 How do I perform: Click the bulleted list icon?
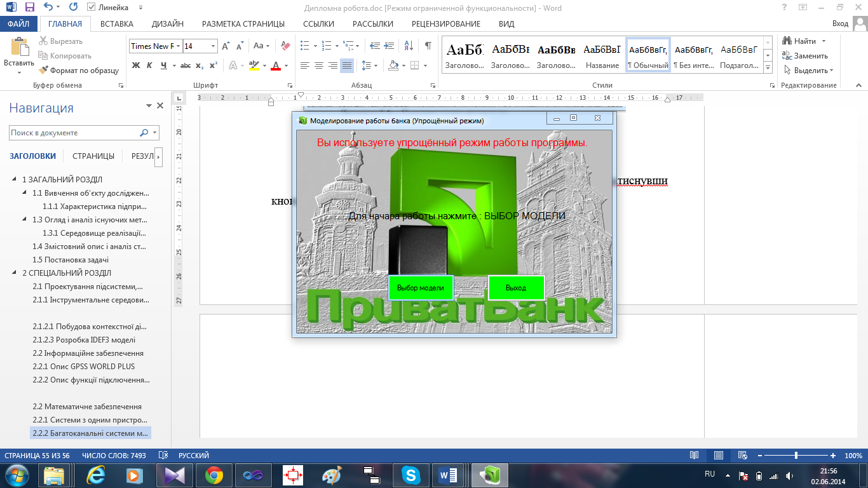tap(305, 46)
